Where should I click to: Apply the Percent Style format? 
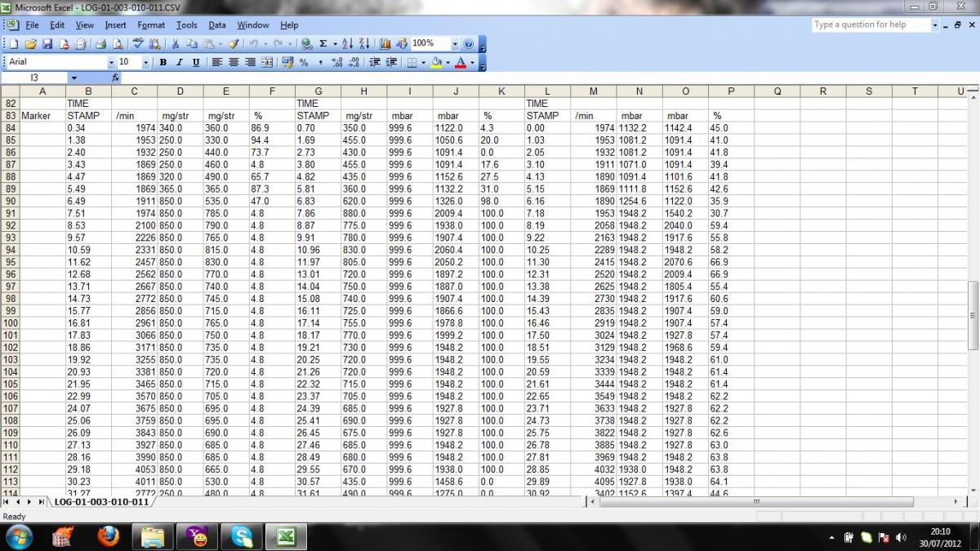(x=304, y=62)
